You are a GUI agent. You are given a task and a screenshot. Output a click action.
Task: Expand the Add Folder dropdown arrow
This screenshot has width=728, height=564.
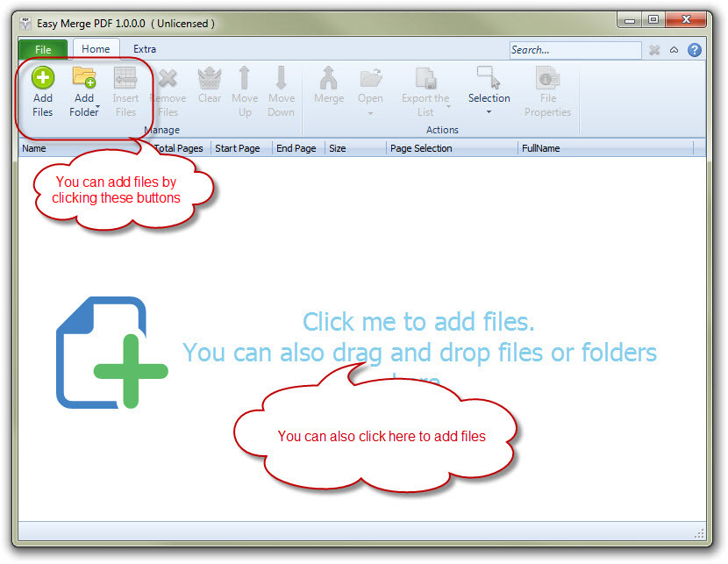[x=97, y=107]
